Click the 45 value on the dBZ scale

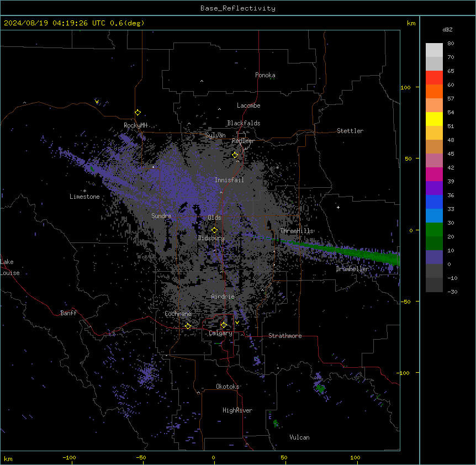point(451,154)
